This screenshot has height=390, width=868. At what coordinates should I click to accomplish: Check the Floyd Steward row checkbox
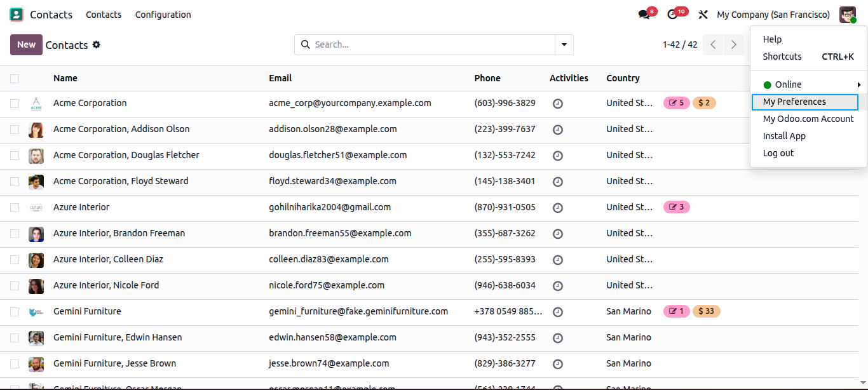(15, 182)
